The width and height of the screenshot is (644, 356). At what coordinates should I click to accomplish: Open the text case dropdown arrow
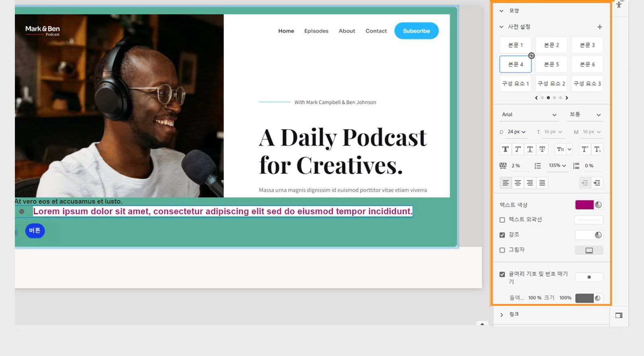coord(570,149)
